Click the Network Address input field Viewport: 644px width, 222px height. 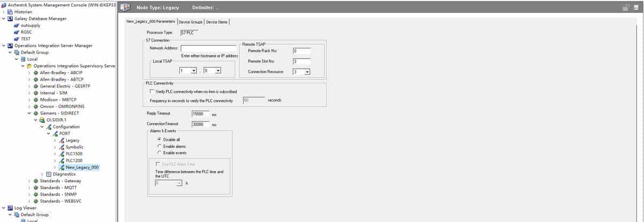click(x=209, y=48)
